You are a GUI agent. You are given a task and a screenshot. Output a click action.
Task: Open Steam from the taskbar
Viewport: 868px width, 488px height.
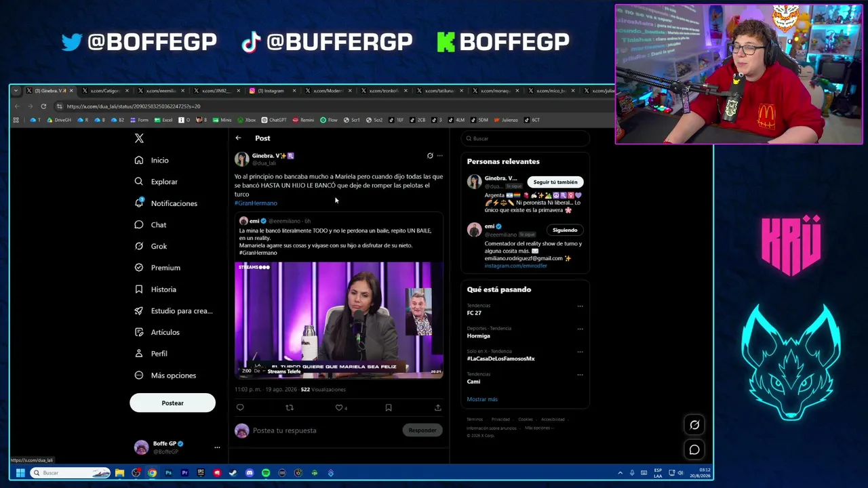click(x=233, y=473)
